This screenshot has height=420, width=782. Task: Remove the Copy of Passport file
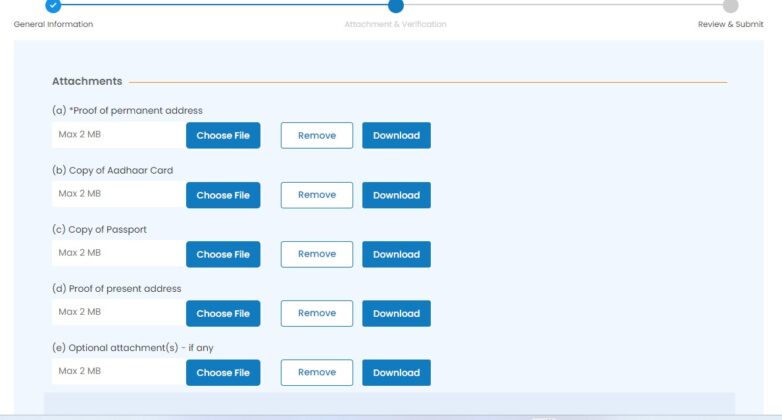(317, 254)
